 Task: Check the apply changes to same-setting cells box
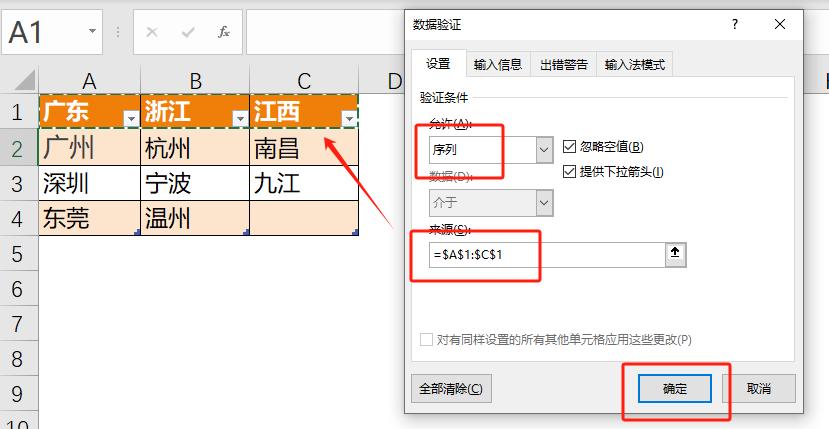(x=426, y=340)
